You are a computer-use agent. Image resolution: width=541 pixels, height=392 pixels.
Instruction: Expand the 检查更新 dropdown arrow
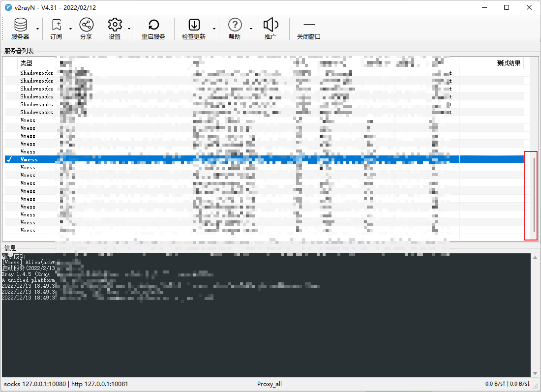coord(214,29)
